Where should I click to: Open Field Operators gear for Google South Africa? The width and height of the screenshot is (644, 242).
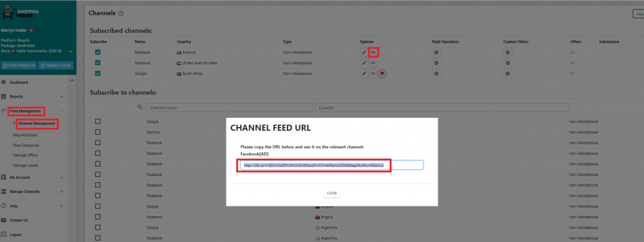tap(436, 74)
